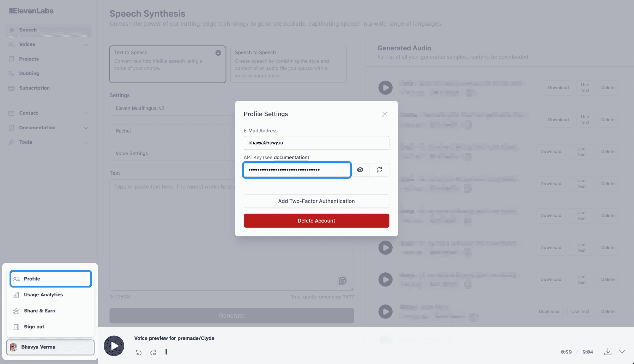Play the Clyde voice preview
This screenshot has height=364, width=634.
coord(114,346)
